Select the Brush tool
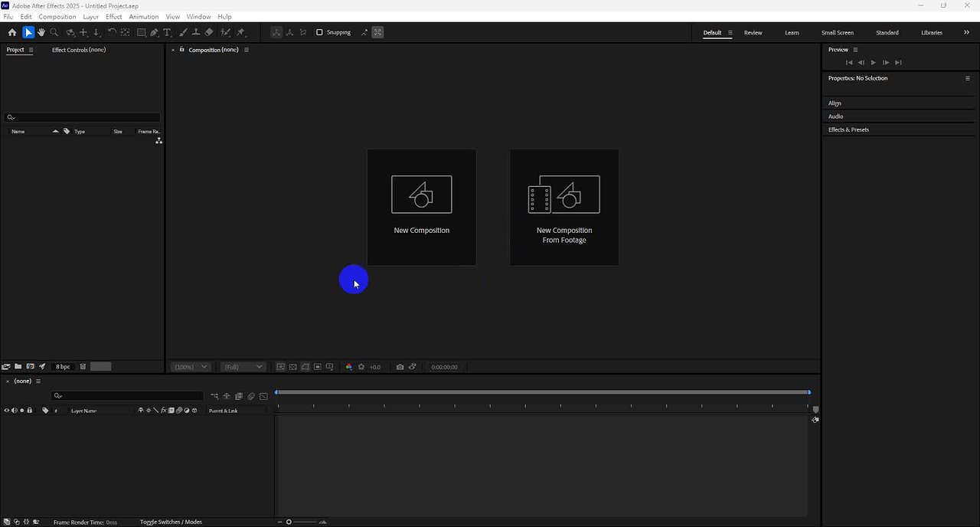The height and width of the screenshot is (527, 980). tap(184, 32)
